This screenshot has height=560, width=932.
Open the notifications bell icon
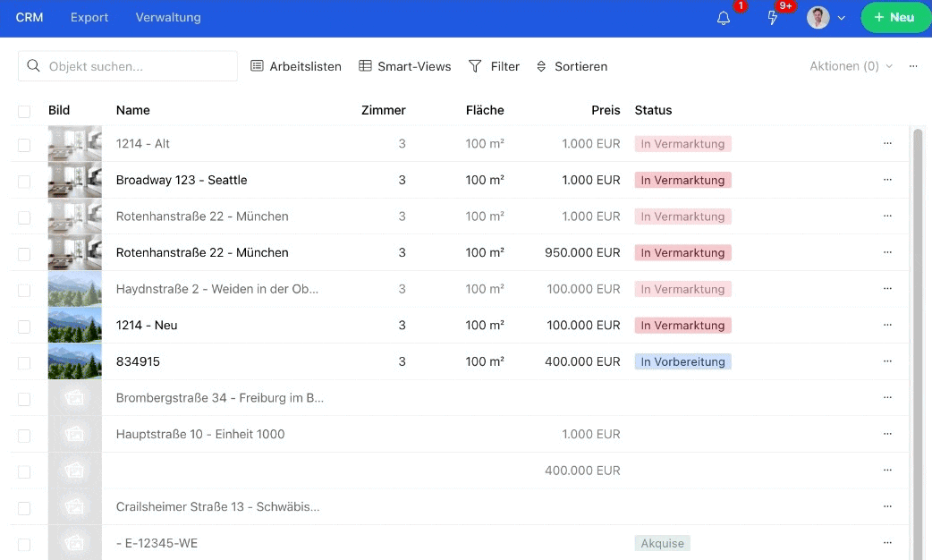click(724, 18)
